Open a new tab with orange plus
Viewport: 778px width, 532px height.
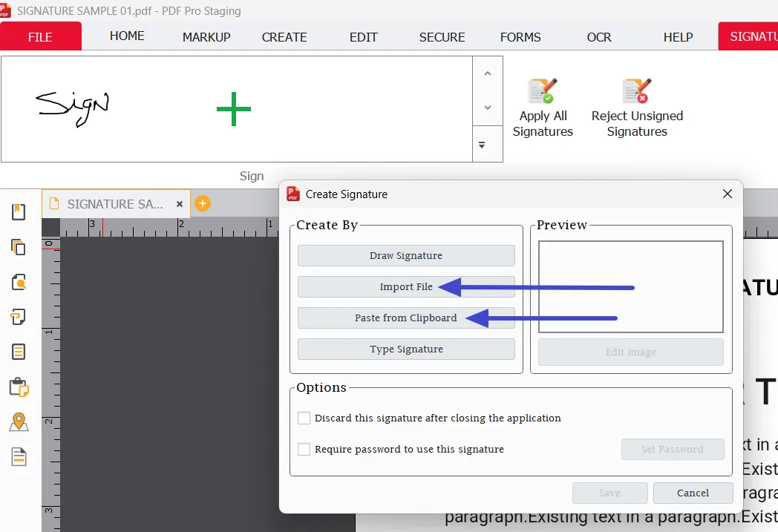coord(203,203)
